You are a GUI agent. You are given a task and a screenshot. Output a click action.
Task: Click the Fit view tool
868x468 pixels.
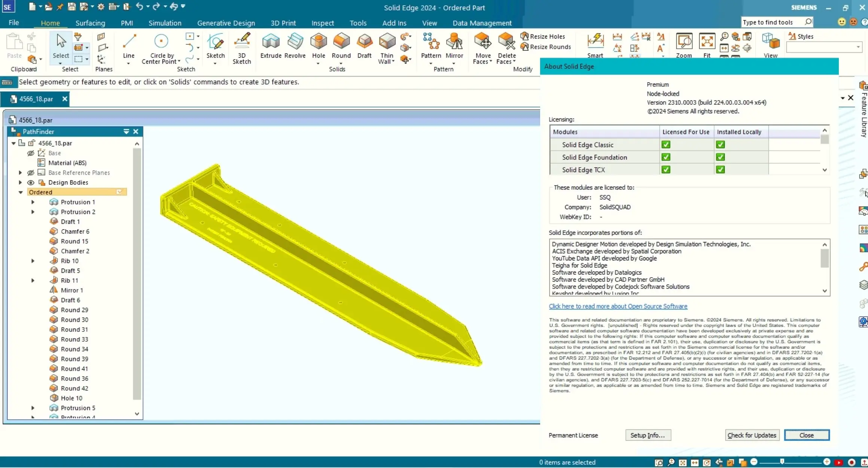click(x=707, y=46)
